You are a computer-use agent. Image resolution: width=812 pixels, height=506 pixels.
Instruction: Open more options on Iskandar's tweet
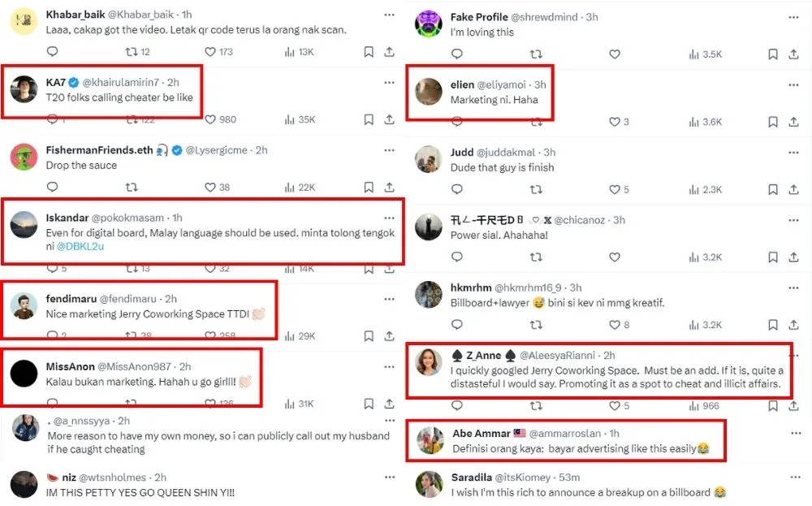[x=390, y=218]
